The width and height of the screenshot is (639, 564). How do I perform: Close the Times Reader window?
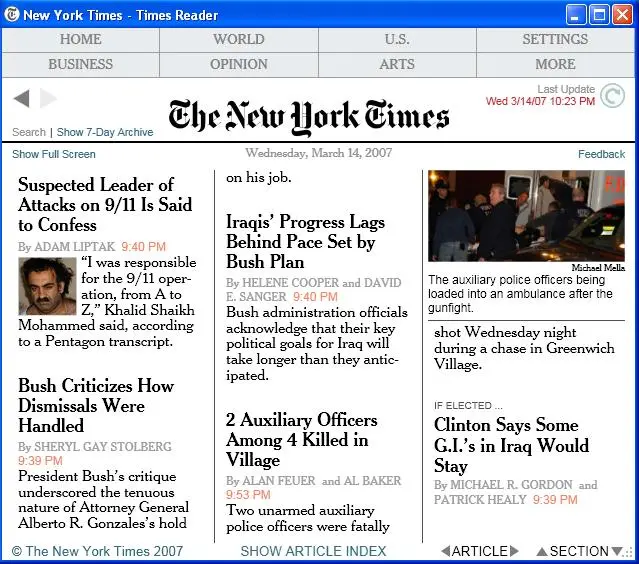tap(623, 15)
